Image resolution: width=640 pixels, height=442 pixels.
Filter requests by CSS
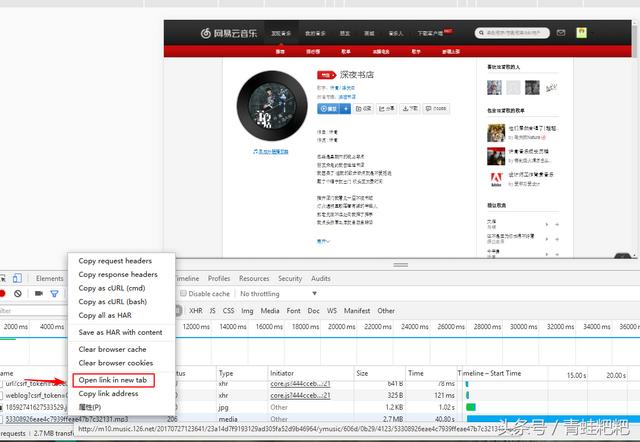[x=229, y=311]
